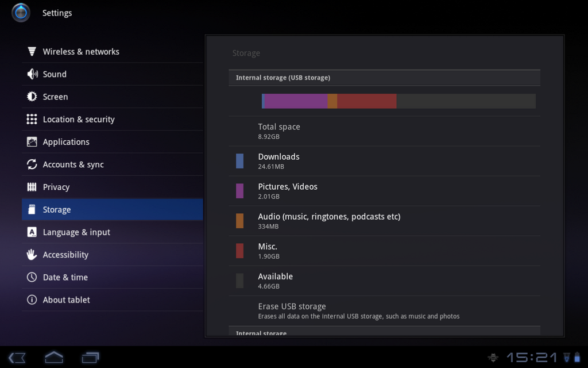This screenshot has width=588, height=368.
Task: Tap the About tablet info icon
Action: tap(32, 300)
